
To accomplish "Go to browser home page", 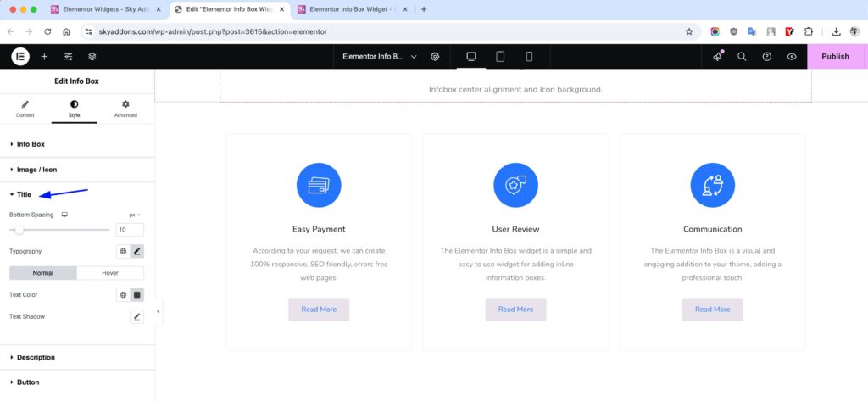I will (x=66, y=32).
